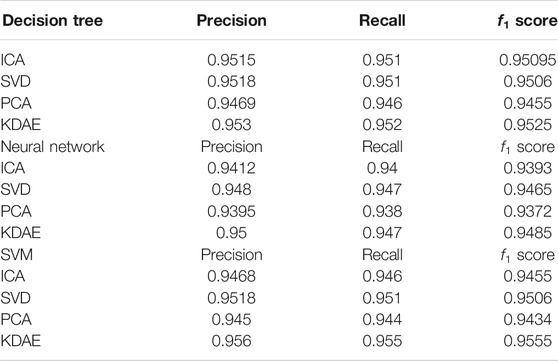Select SVM ICA precision 0.9468
Screen dimensions: 558x361
click(x=231, y=276)
